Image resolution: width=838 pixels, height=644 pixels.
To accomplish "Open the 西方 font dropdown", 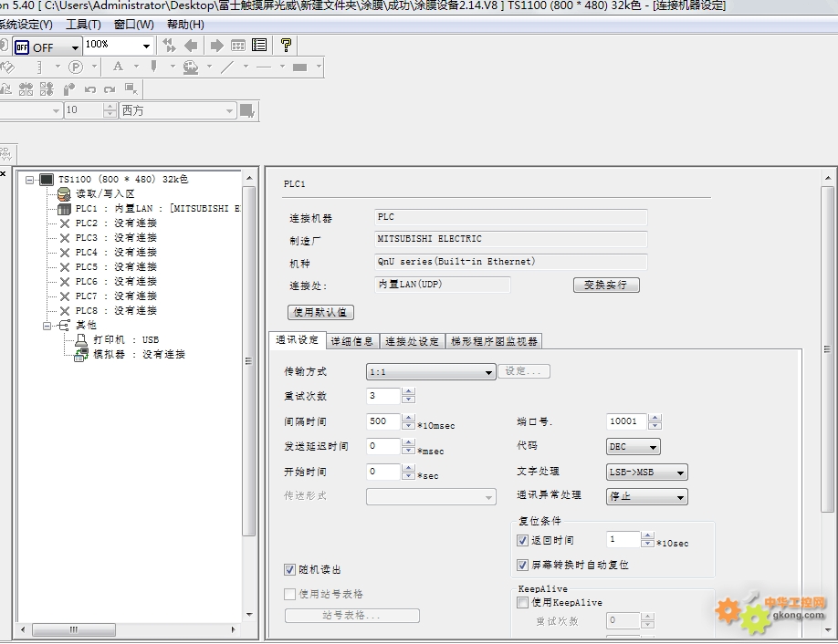I will [178, 110].
